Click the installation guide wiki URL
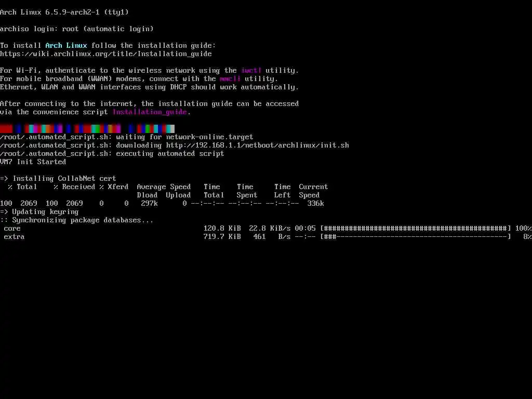The width and height of the screenshot is (532, 399). click(x=106, y=54)
